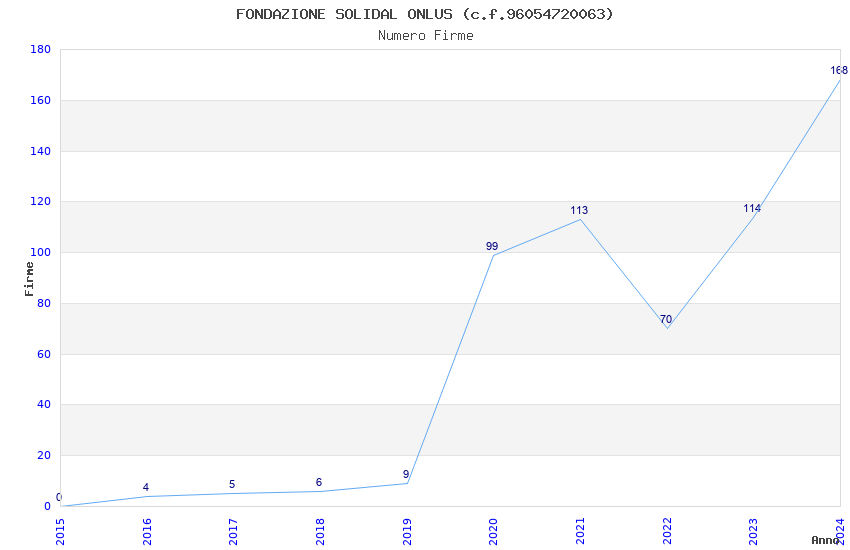850x550 pixels.
Task: Click the 2024 x-axis tick label
Action: [x=840, y=532]
